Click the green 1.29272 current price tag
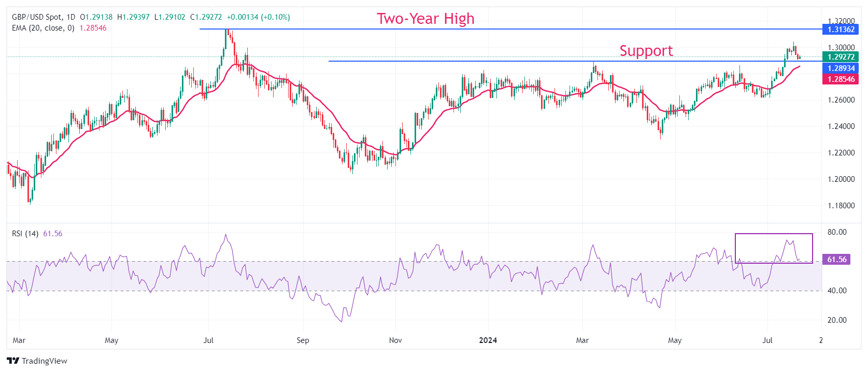868x372 pixels. pos(841,57)
